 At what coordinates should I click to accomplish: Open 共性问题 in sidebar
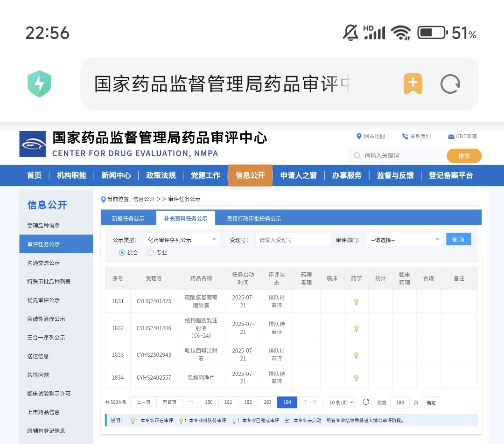point(38,375)
